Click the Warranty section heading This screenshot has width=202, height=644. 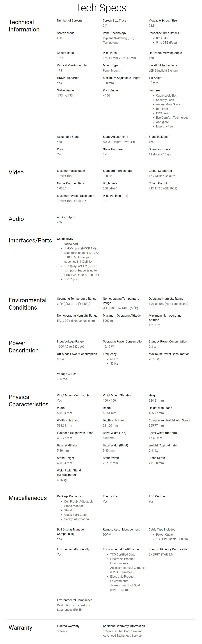(20, 627)
